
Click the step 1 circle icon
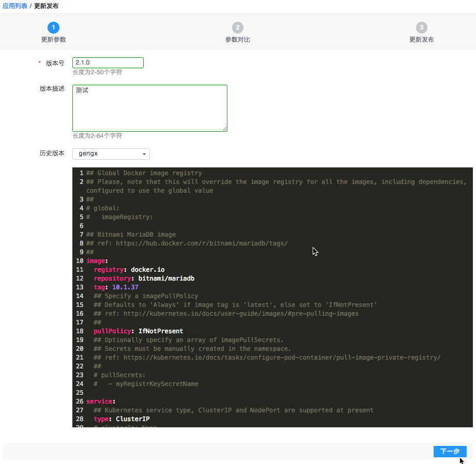53,27
